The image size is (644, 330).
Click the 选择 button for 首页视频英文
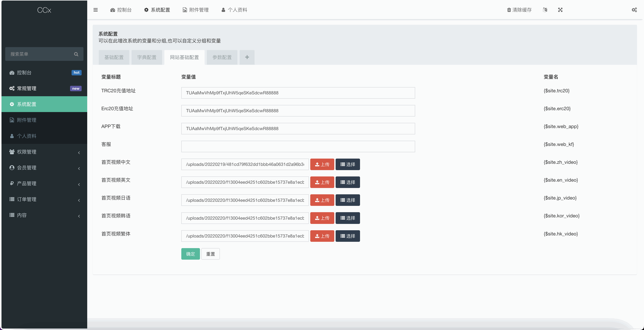click(x=348, y=182)
